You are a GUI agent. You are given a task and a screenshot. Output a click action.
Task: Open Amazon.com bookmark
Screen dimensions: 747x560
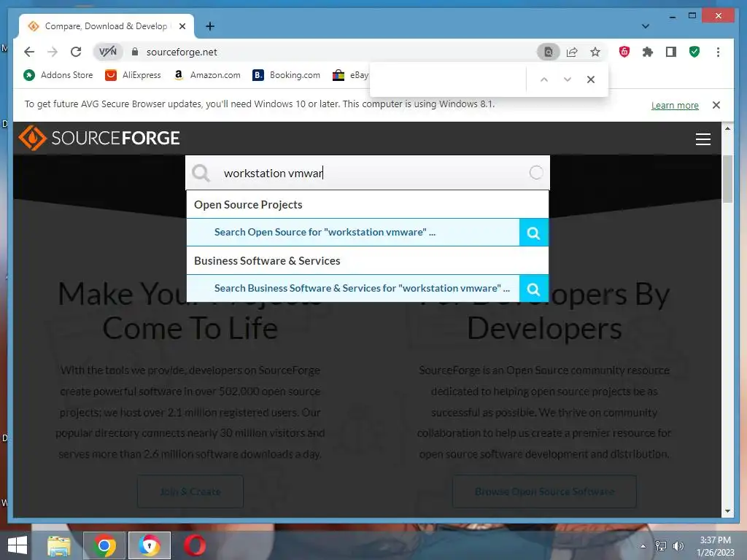206,75
